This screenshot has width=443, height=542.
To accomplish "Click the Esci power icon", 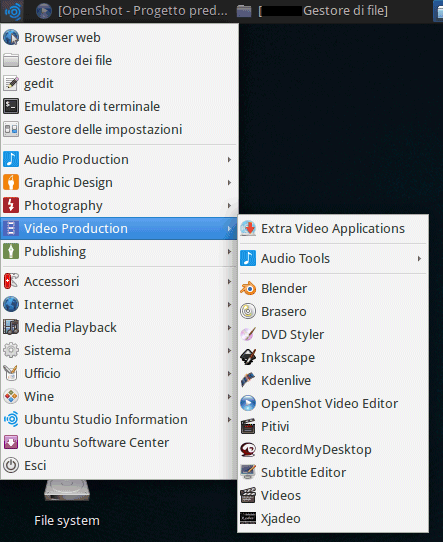I will click(x=11, y=465).
